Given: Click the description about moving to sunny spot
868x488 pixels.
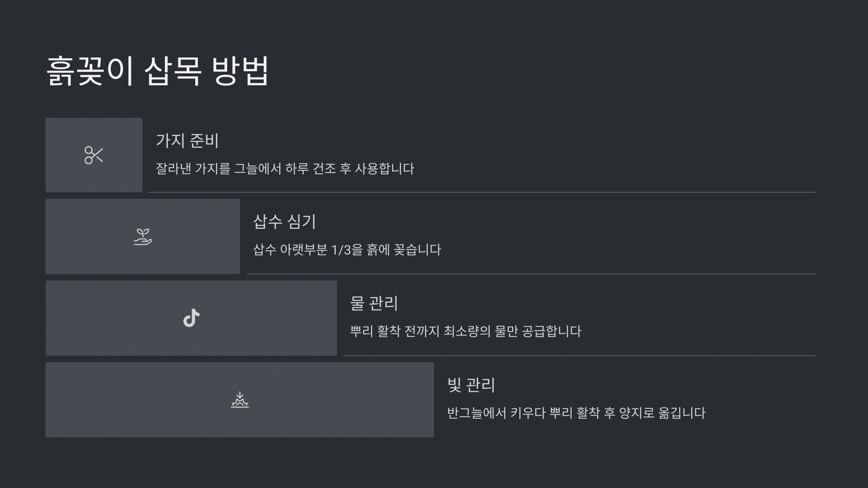Looking at the screenshot, I should 576,413.
